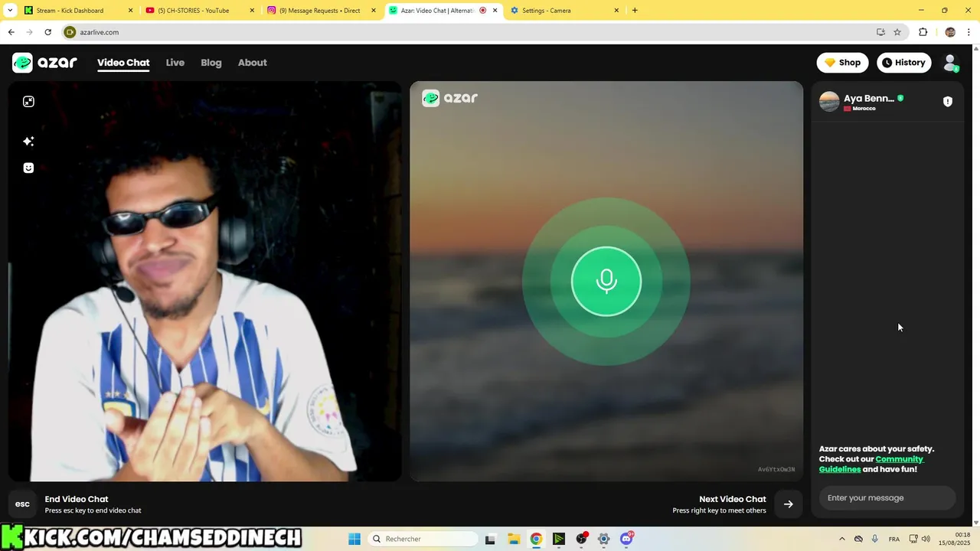Open the Chrome three-dot menu
This screenshot has width=980, height=551.
pos(969,32)
